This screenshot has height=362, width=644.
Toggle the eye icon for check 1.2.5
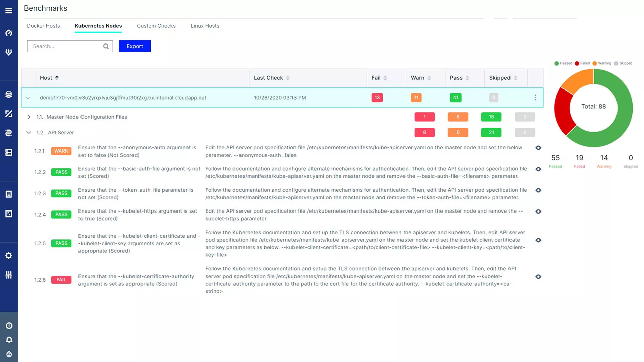coord(538,240)
